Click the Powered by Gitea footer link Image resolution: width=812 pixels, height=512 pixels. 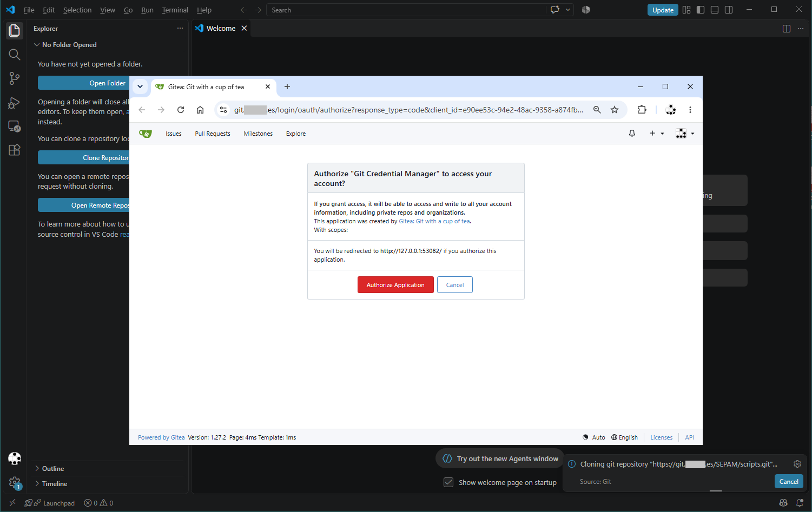pos(161,437)
